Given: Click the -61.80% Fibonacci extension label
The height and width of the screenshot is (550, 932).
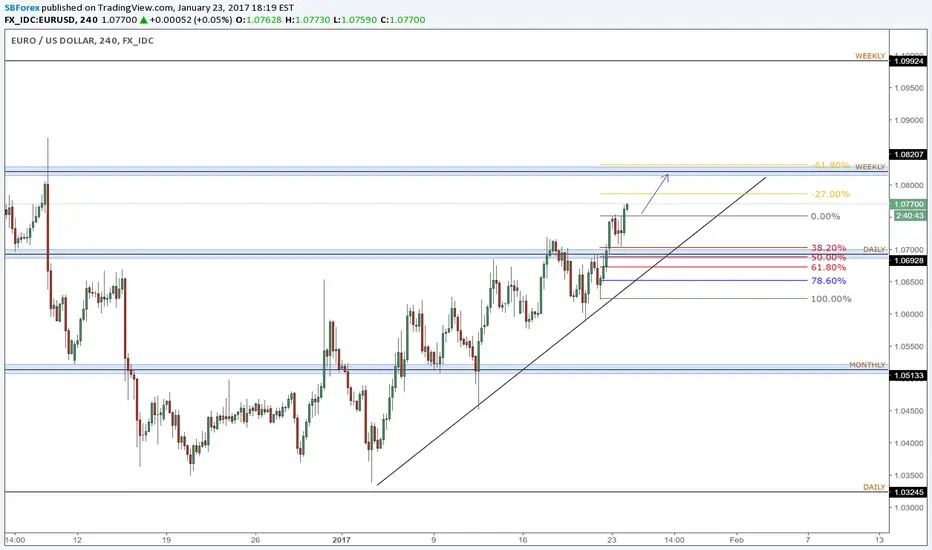Looking at the screenshot, I should (830, 165).
